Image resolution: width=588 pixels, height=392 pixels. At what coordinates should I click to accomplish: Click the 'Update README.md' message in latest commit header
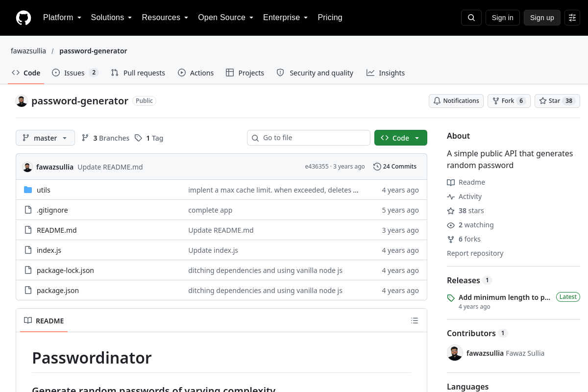110,167
